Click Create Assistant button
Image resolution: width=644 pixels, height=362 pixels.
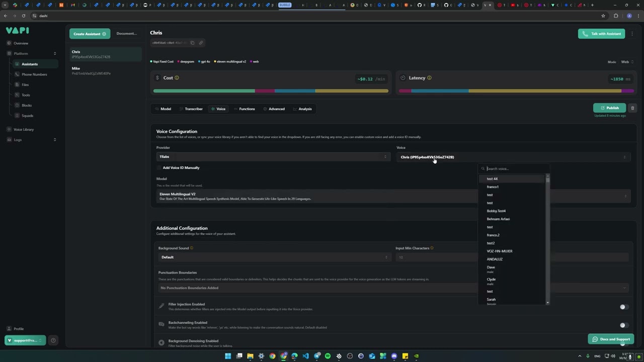90,34
